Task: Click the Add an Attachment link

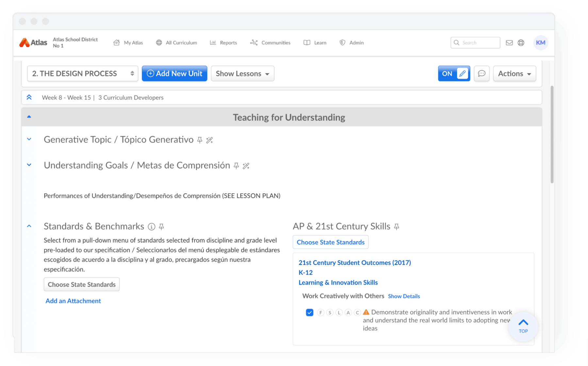Action: pyautogui.click(x=73, y=301)
